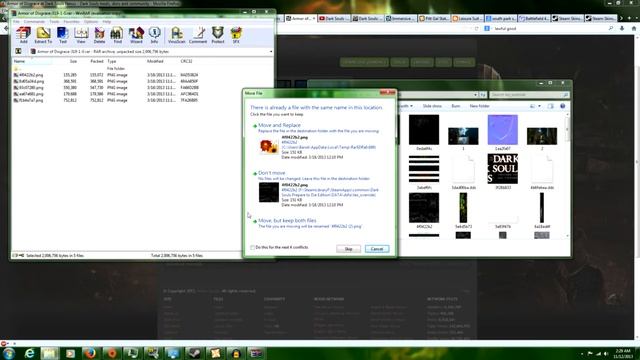Click the Delete icon in WinRAR toolbar

point(99,35)
